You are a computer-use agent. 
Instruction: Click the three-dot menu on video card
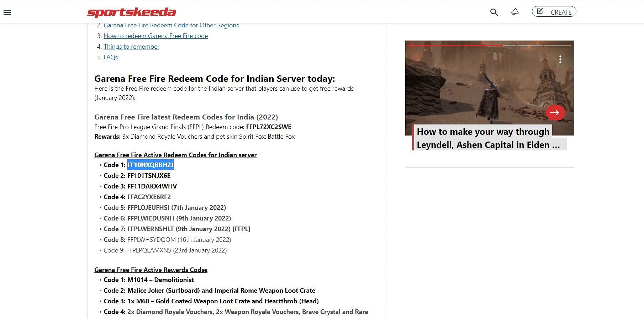[560, 59]
